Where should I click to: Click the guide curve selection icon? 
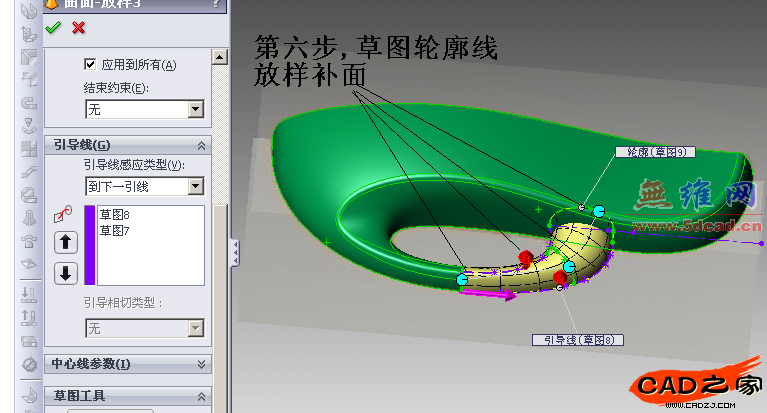tap(63, 213)
